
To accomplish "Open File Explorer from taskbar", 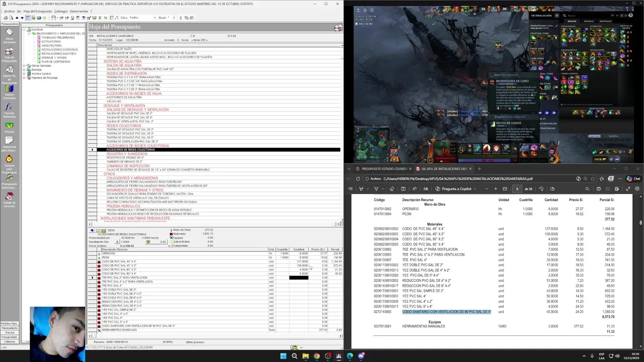I will tap(305, 356).
